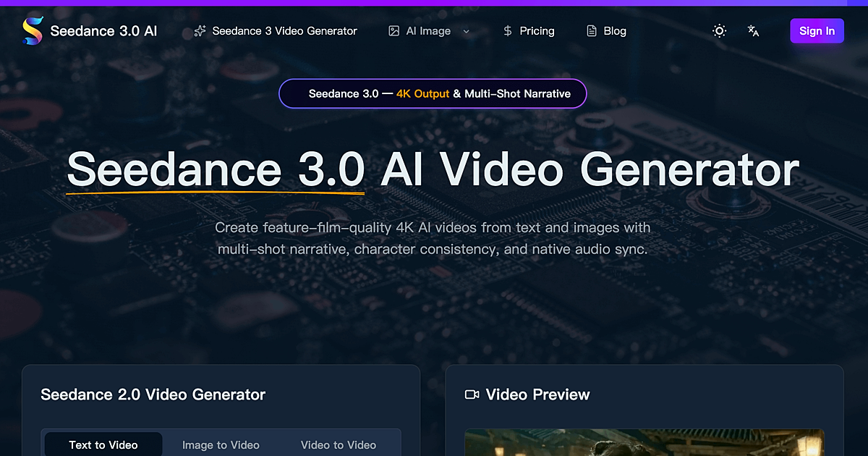Screen dimensions: 868x456
Task: Go to the Pricing page
Action: click(528, 31)
